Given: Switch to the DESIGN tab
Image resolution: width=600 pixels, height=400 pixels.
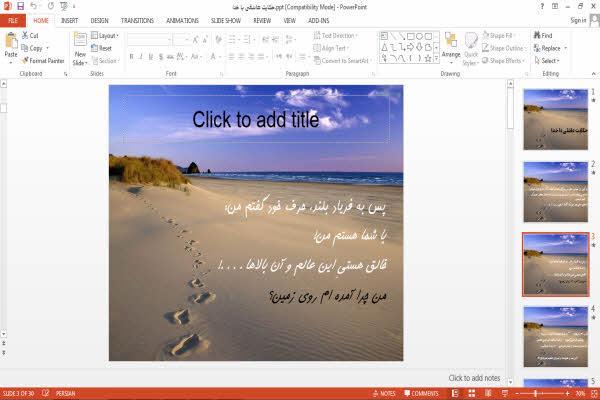Looking at the screenshot, I should (99, 20).
